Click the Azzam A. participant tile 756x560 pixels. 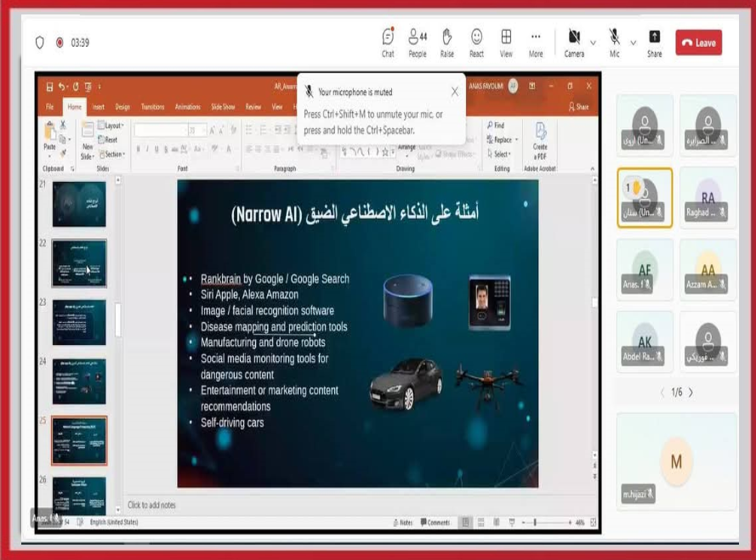pos(708,269)
